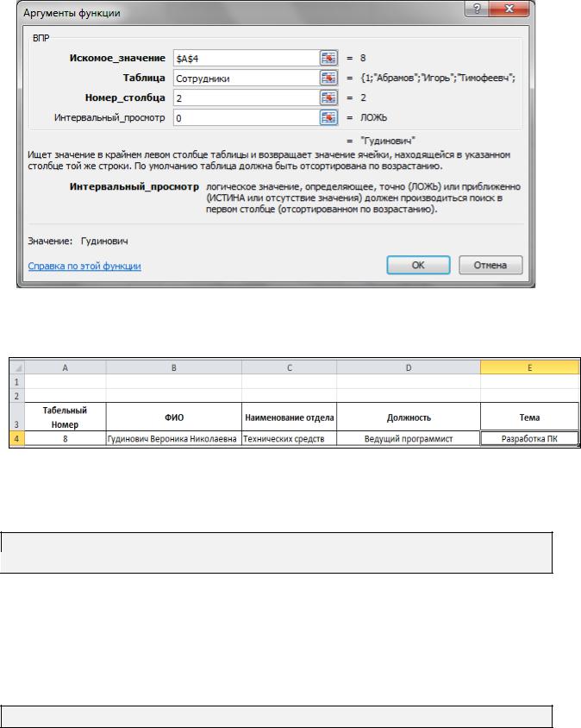Screen dimensions: 581x728
Task: Select cell Разработка ПК
Action: point(529,439)
